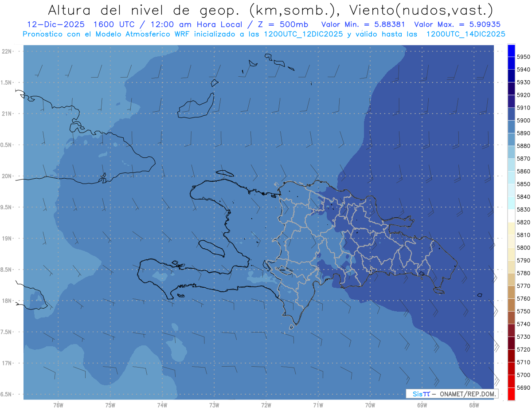Click the '19N' latitude label
Screen dimensions: 532x411
[x=8, y=239]
